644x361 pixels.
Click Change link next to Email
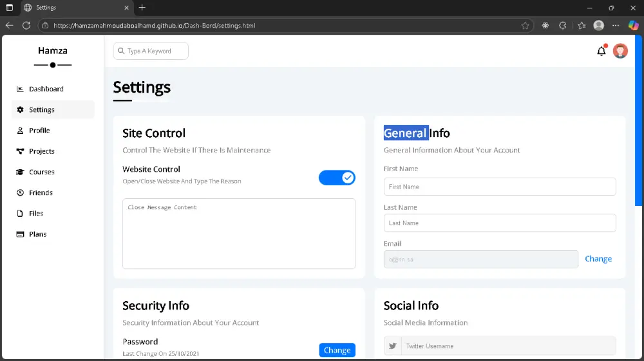pyautogui.click(x=598, y=259)
